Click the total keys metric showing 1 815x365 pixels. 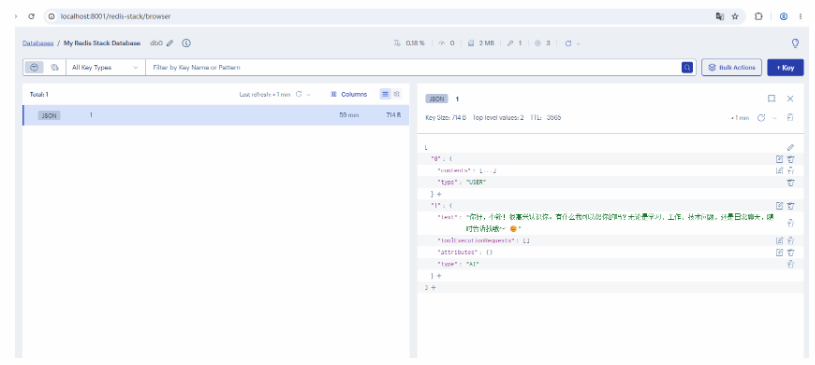(x=515, y=44)
